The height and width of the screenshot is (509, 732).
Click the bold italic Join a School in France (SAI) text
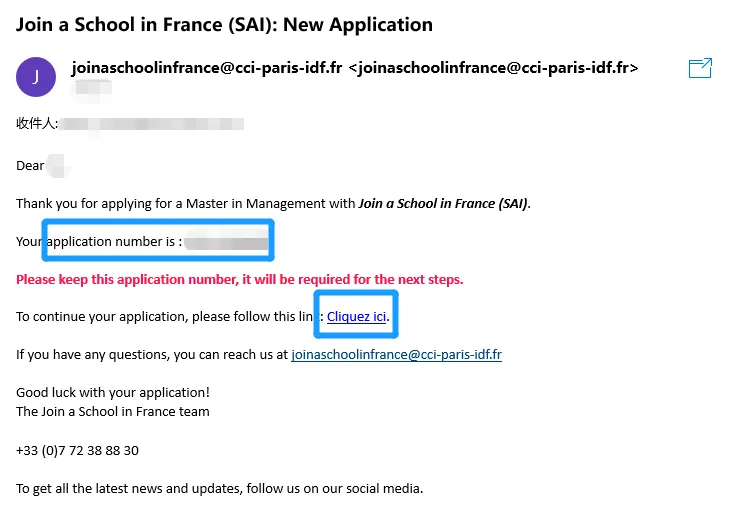click(443, 203)
